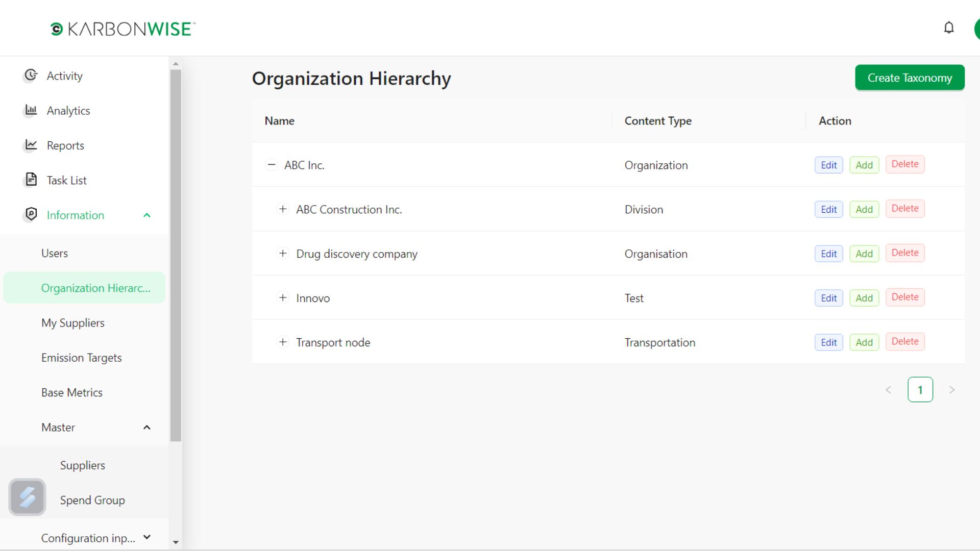
Task: Click the Reports line chart icon
Action: [31, 145]
